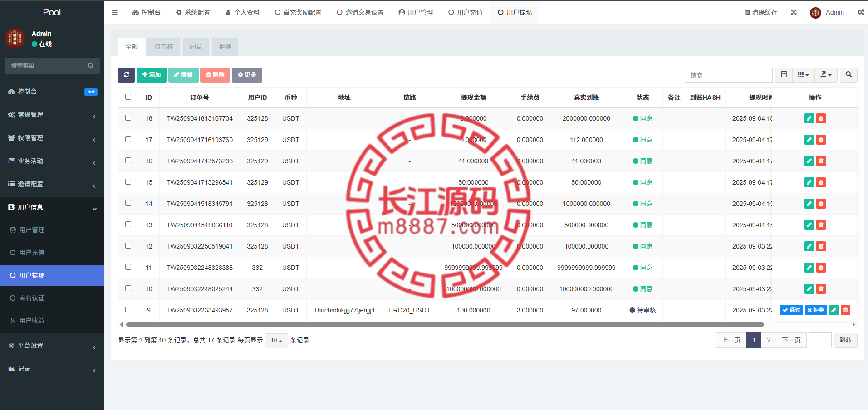Check the box for row ID 9

coord(128,310)
